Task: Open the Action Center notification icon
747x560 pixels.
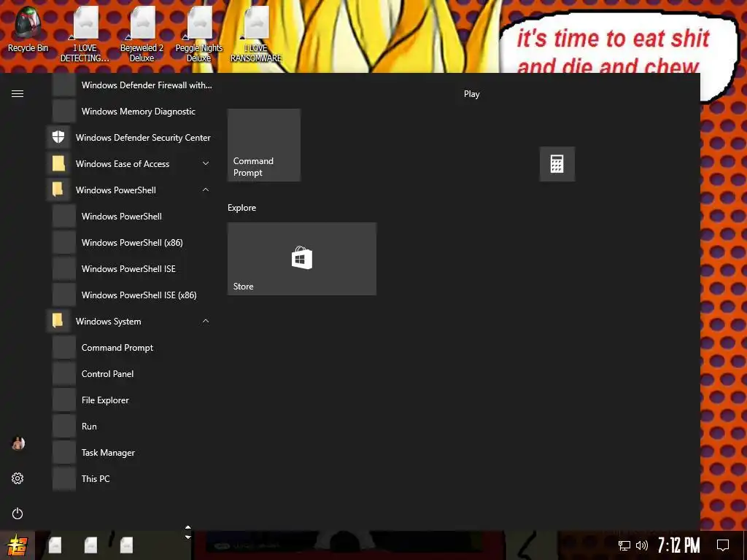Action: pyautogui.click(x=723, y=545)
